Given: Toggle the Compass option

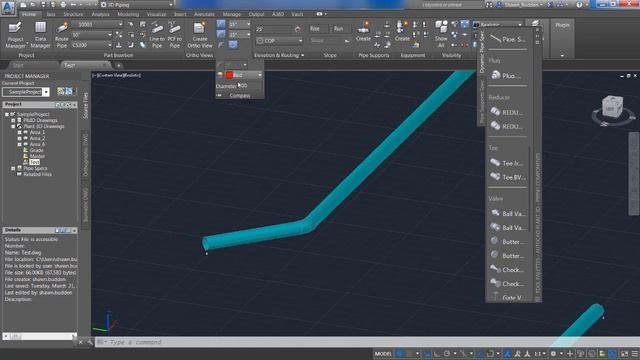Looking at the screenshot, I should (240, 96).
